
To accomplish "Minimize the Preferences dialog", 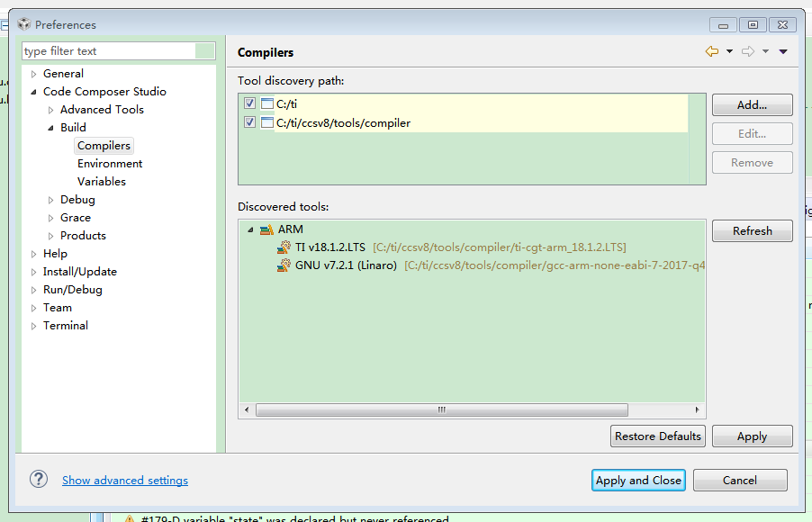I will (724, 25).
